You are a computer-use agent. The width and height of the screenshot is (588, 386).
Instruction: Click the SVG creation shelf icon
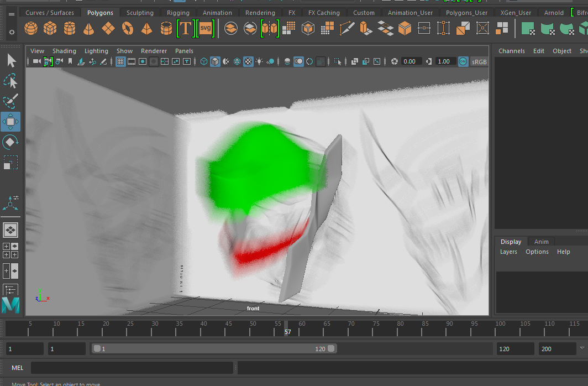tap(204, 28)
